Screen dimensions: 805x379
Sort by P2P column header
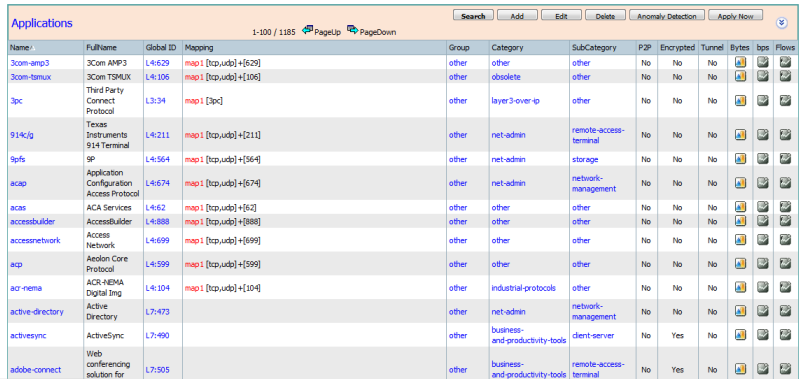point(645,47)
